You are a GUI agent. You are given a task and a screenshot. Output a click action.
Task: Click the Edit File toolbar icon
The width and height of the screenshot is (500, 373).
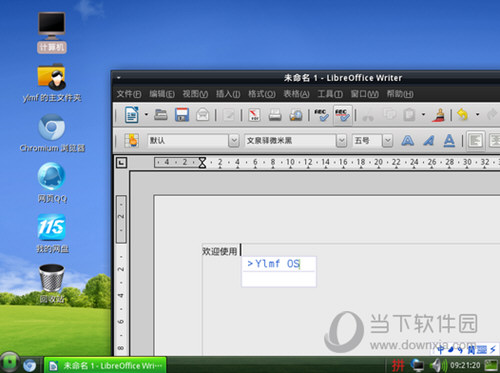(x=229, y=115)
